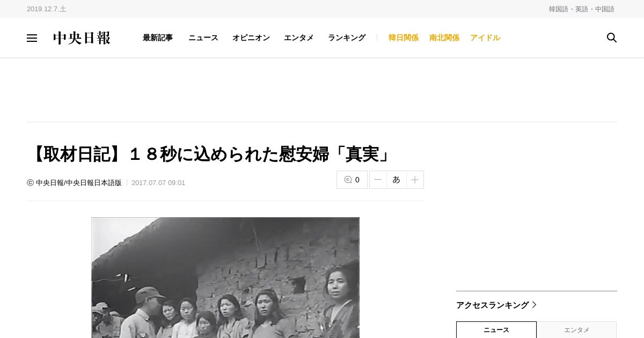Click the article's comfort women photo

point(225,277)
